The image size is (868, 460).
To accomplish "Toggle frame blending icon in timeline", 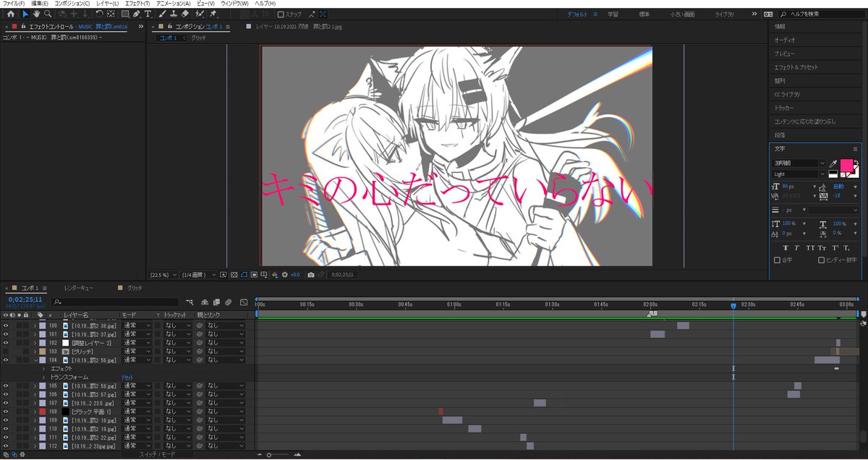I will point(216,302).
